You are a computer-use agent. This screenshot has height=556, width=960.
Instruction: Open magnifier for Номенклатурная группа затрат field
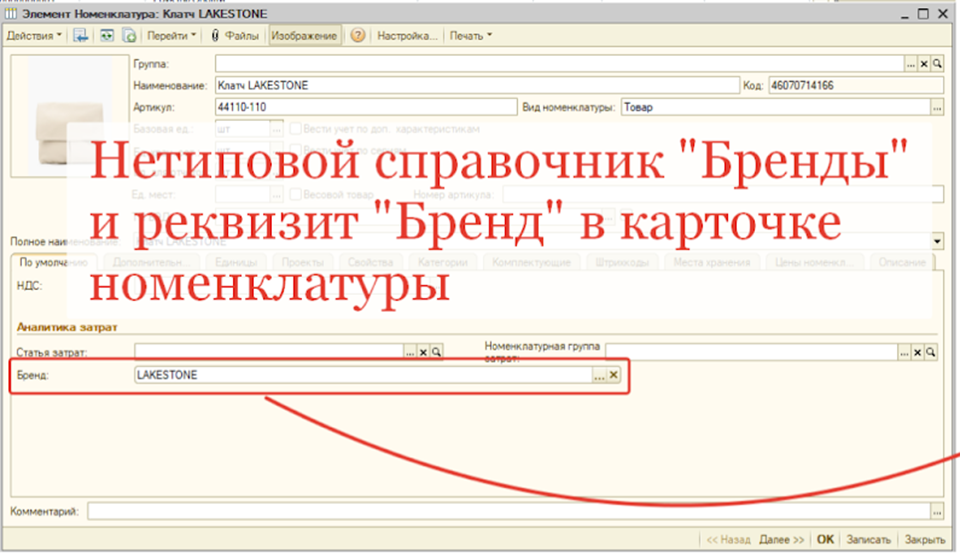931,352
